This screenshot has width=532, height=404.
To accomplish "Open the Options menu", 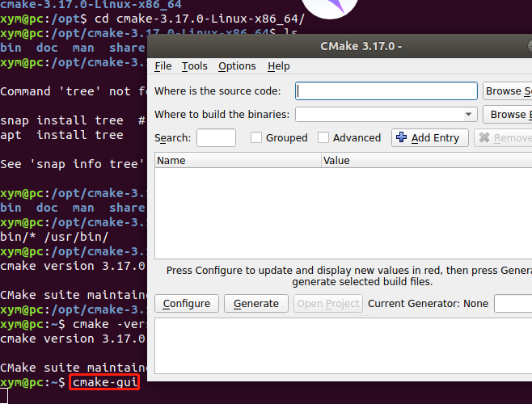I will [237, 65].
